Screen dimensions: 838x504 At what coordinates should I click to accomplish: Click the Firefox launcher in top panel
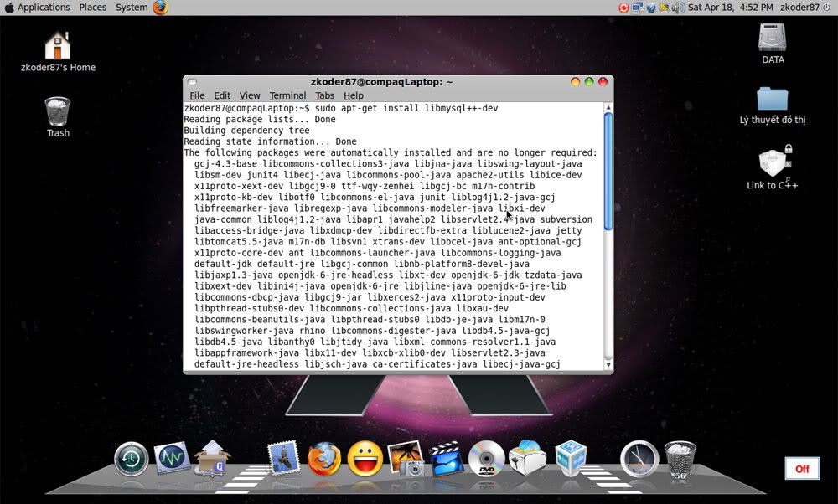pos(160,8)
